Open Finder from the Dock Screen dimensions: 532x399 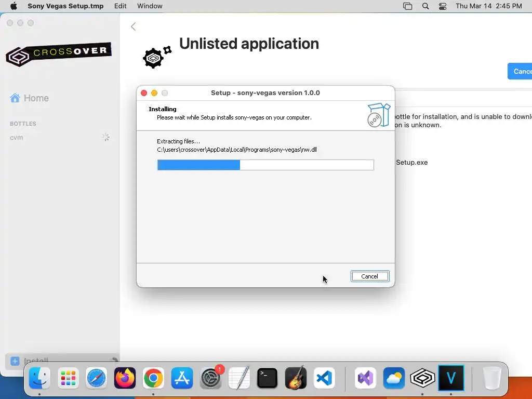pyautogui.click(x=39, y=378)
